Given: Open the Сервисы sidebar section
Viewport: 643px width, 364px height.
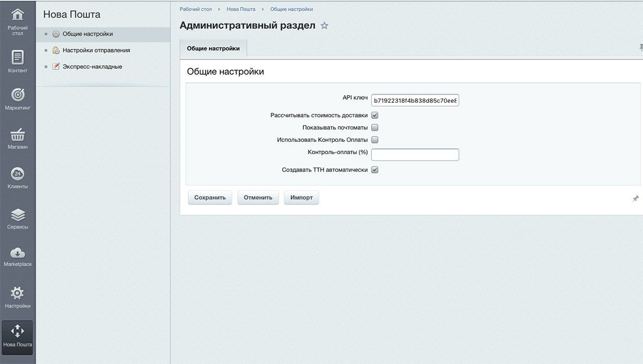Looking at the screenshot, I should [18, 218].
